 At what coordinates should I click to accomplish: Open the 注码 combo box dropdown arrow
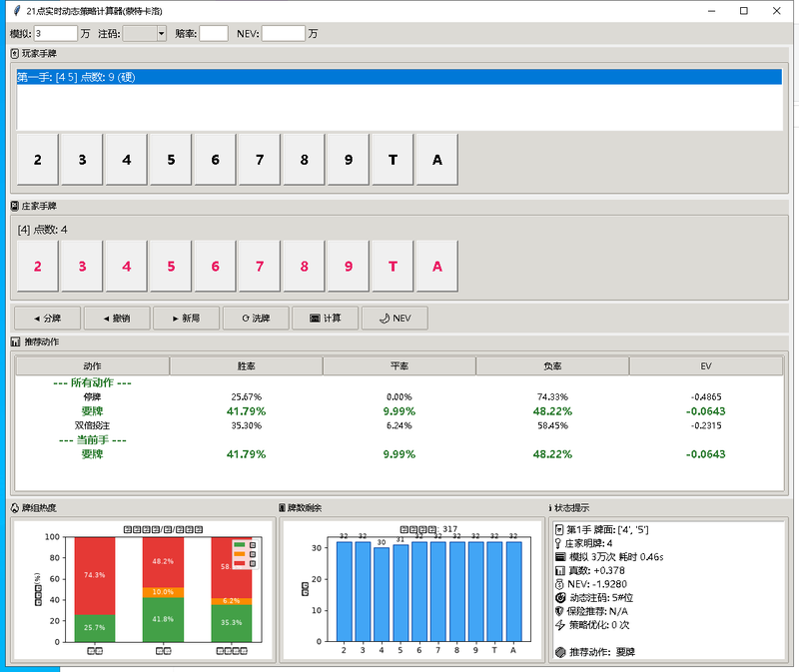tap(162, 34)
